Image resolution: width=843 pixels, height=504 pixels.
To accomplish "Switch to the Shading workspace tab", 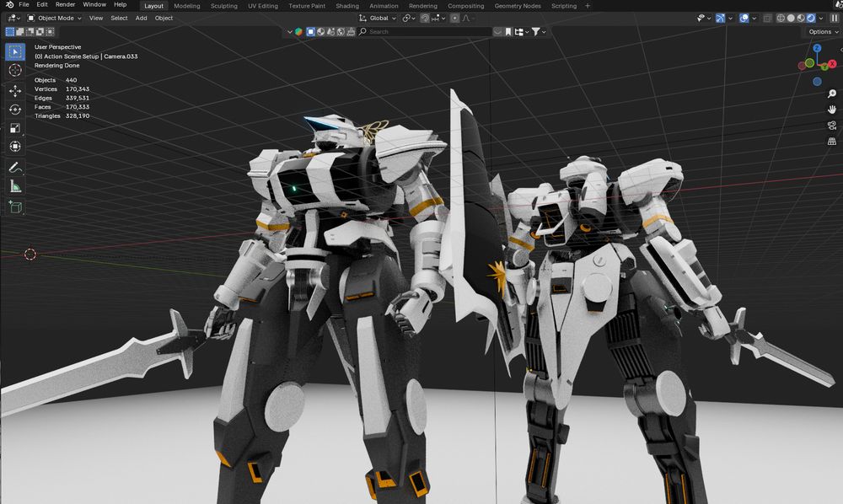I will point(346,6).
